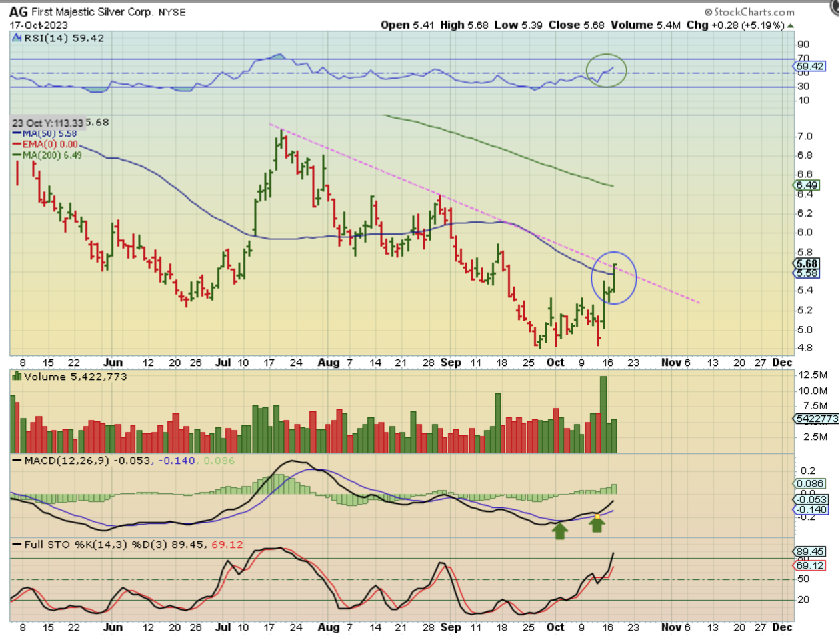Click the tallest green volume bar
Image resolution: width=840 pixels, height=636 pixels.
pos(603,415)
